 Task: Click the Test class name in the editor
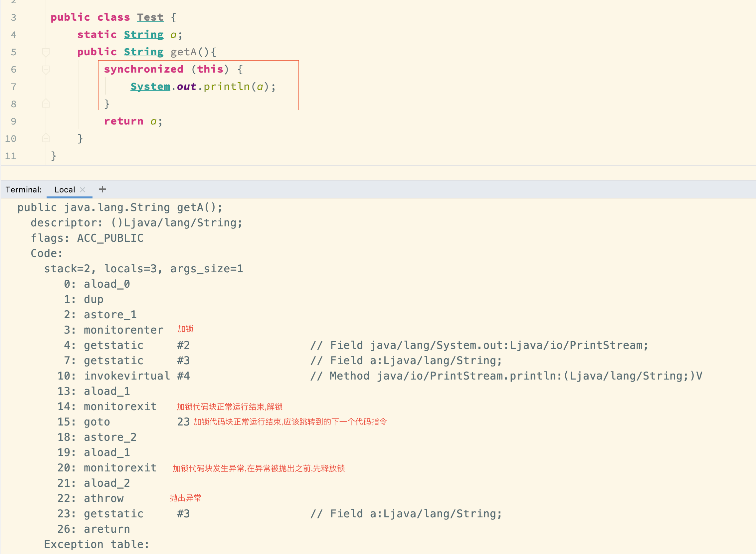point(150,17)
